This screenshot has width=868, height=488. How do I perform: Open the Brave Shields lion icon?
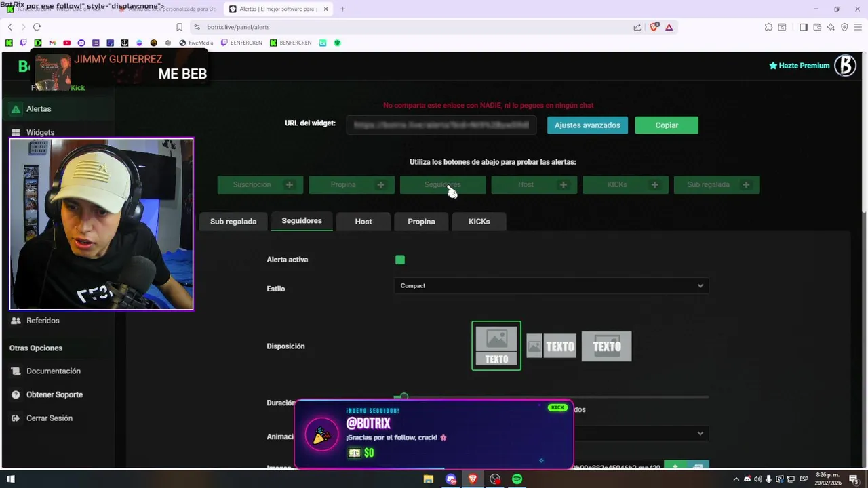(x=654, y=27)
